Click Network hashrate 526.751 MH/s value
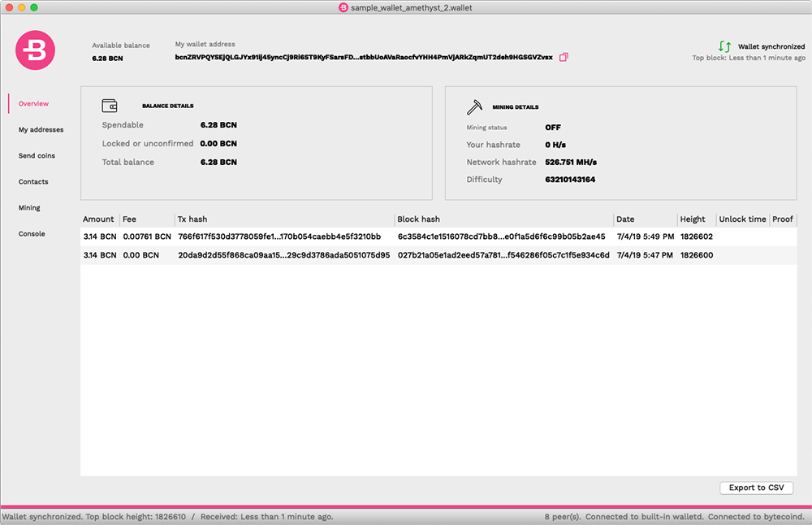Viewport: 812px width, 525px height. 571,163
